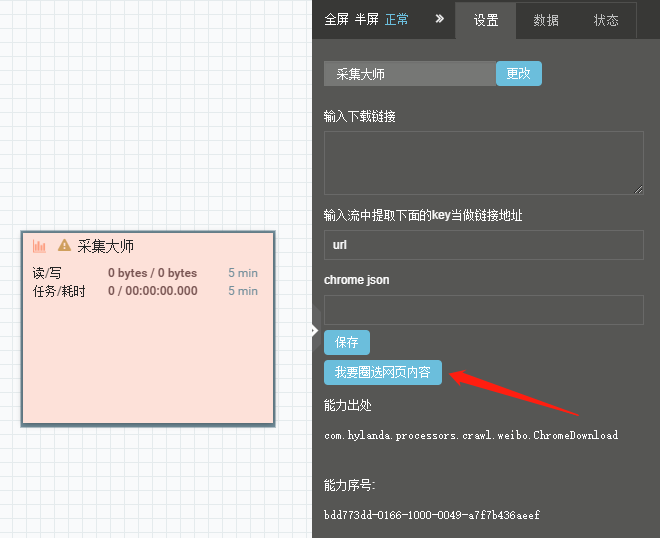
Task: Click the 任务/耗时 label
Action: [59, 291]
